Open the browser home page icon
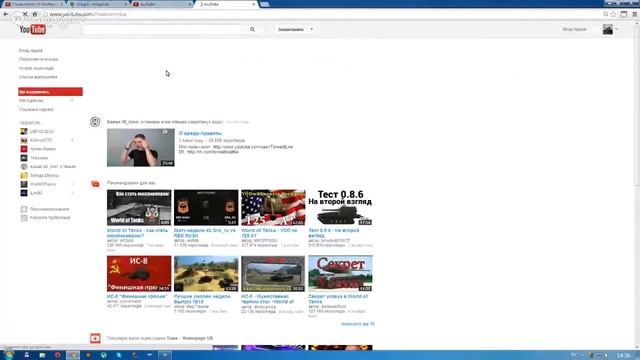640x360 pixels. click(35, 14)
